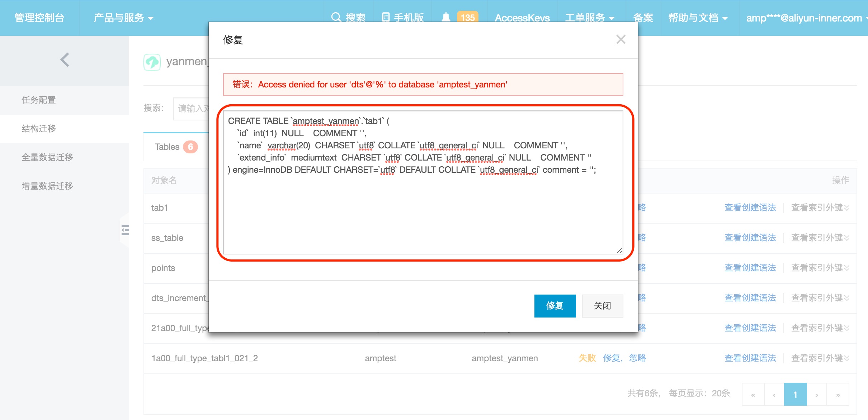Switch to the Tables tab
868x420 pixels.
tap(176, 147)
